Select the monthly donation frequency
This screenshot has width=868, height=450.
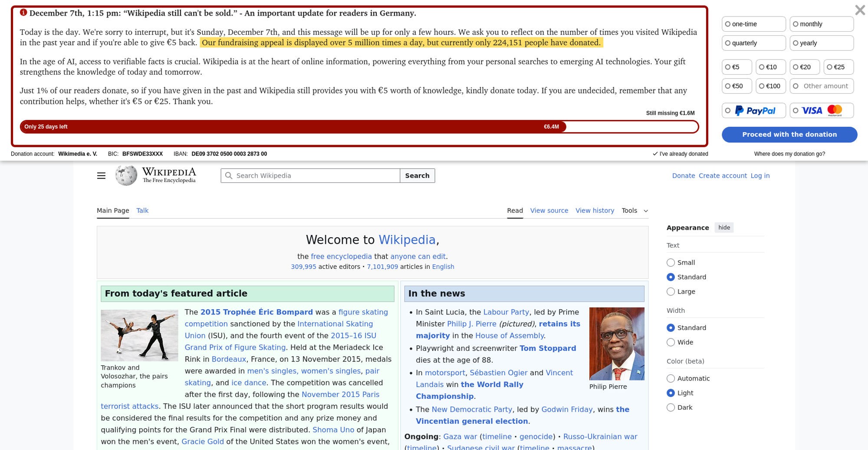821,24
